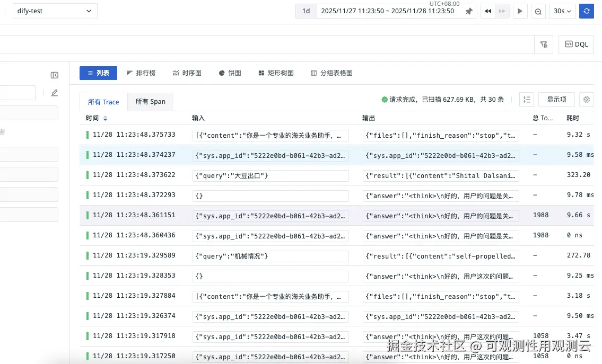Step the time range forward
This screenshot has height=364, width=602.
pos(502,11)
